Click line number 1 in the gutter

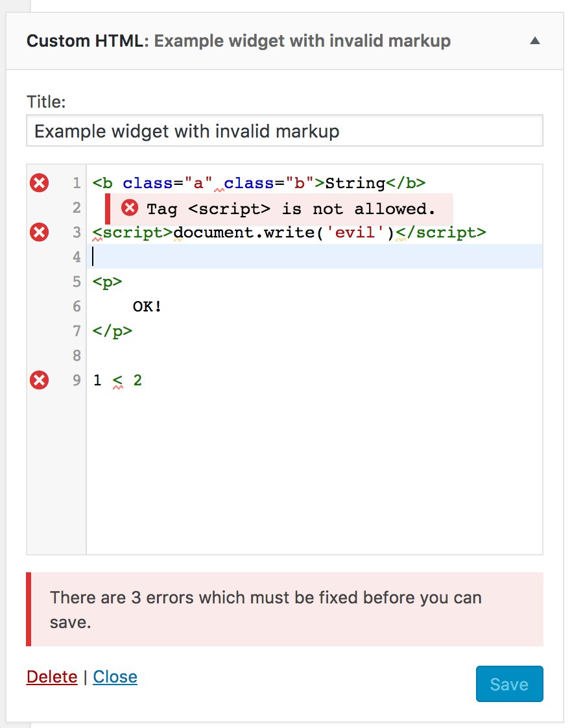77,183
